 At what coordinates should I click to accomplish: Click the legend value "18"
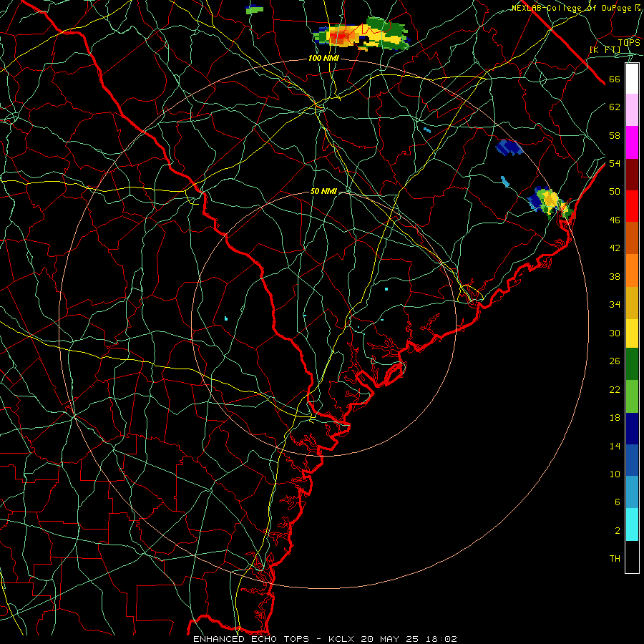pos(615,418)
